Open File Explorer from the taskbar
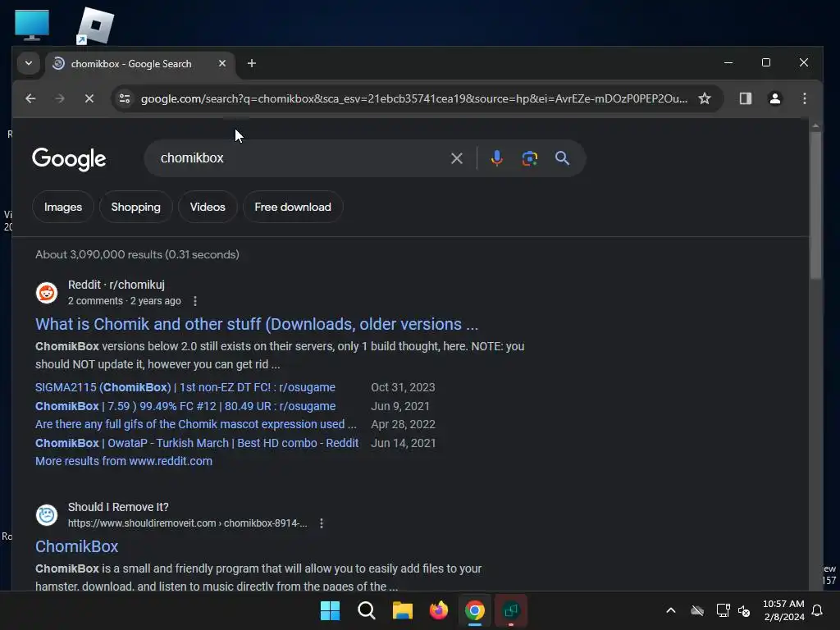Image resolution: width=840 pixels, height=630 pixels. 402,610
